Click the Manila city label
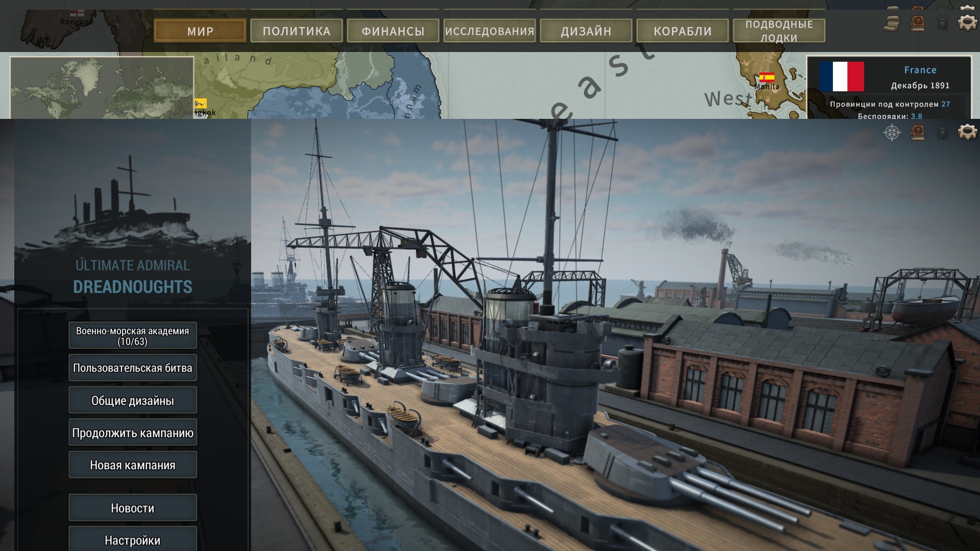Screen dimensions: 980x551 coord(767,87)
